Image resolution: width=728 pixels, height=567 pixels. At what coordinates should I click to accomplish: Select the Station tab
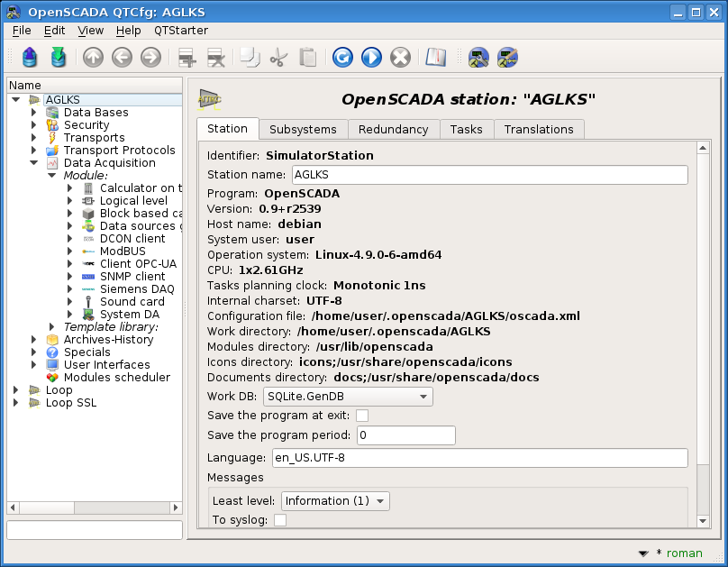[x=227, y=129]
